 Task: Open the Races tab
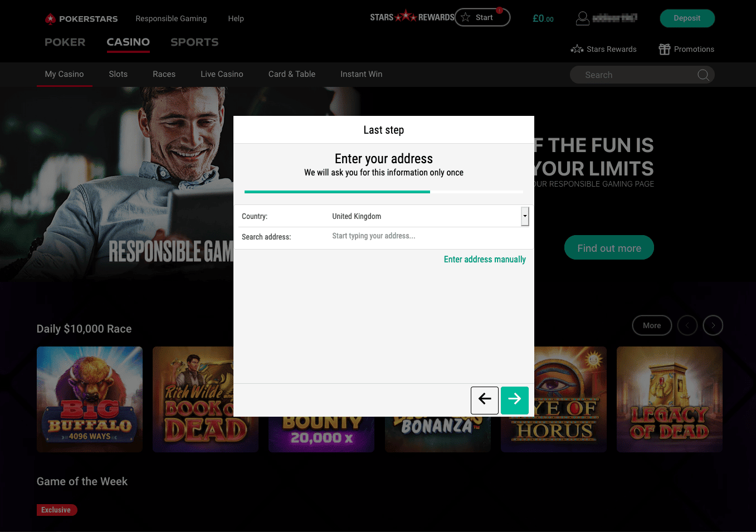click(x=164, y=74)
